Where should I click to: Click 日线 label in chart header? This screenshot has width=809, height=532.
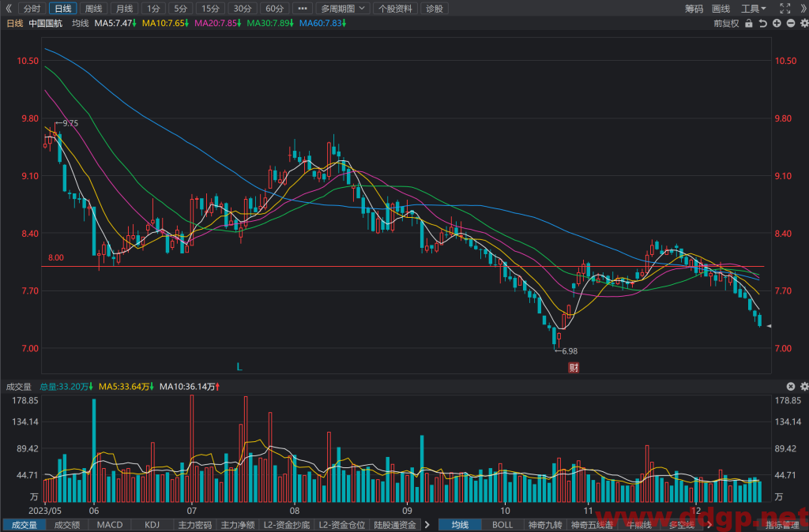point(14,23)
